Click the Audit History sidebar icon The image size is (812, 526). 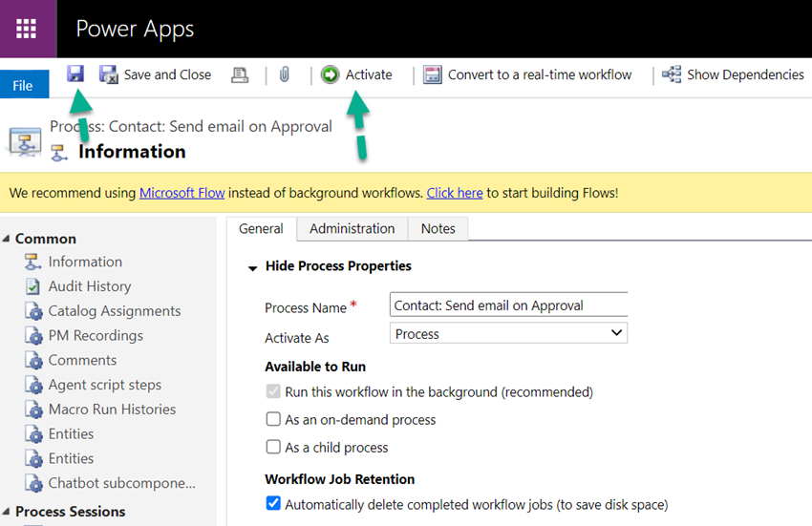point(33,286)
